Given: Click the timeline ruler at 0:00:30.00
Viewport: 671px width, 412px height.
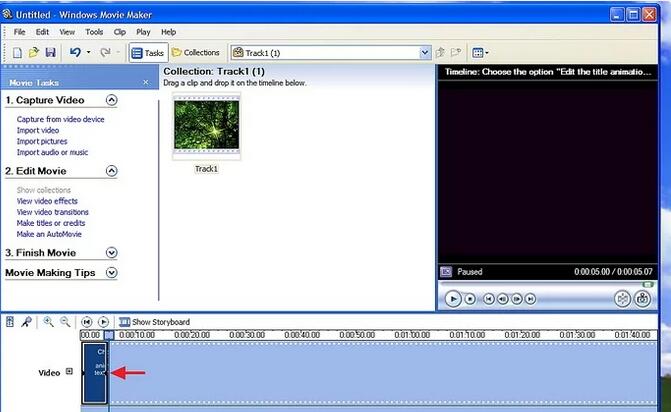Looking at the screenshot, I should click(x=247, y=335).
